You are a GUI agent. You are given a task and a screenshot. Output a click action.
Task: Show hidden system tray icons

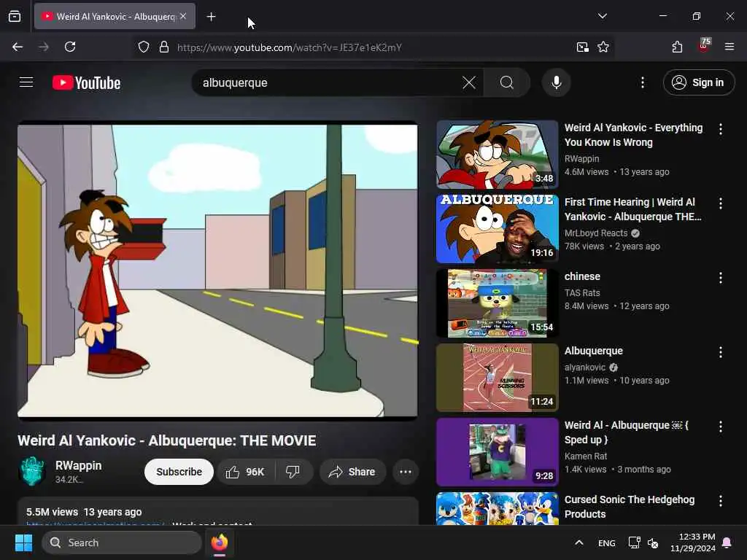(x=578, y=542)
